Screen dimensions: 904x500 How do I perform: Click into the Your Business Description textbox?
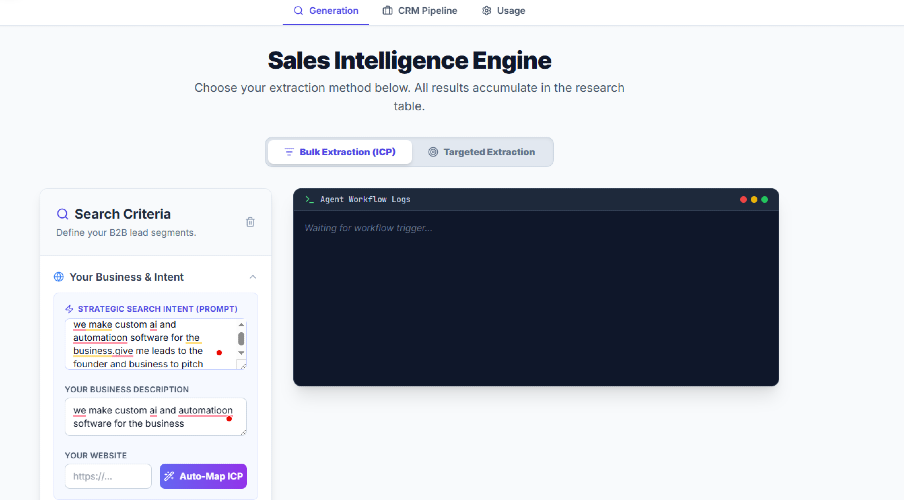click(x=150, y=417)
